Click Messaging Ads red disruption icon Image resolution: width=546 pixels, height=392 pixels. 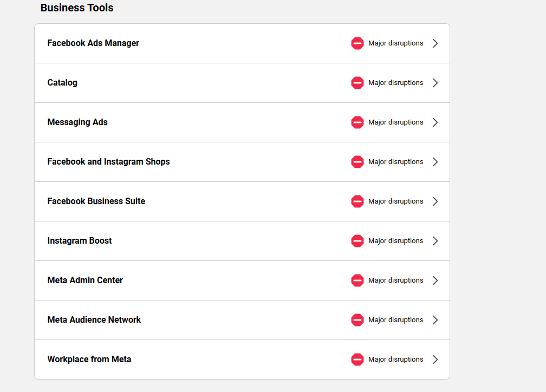click(357, 122)
